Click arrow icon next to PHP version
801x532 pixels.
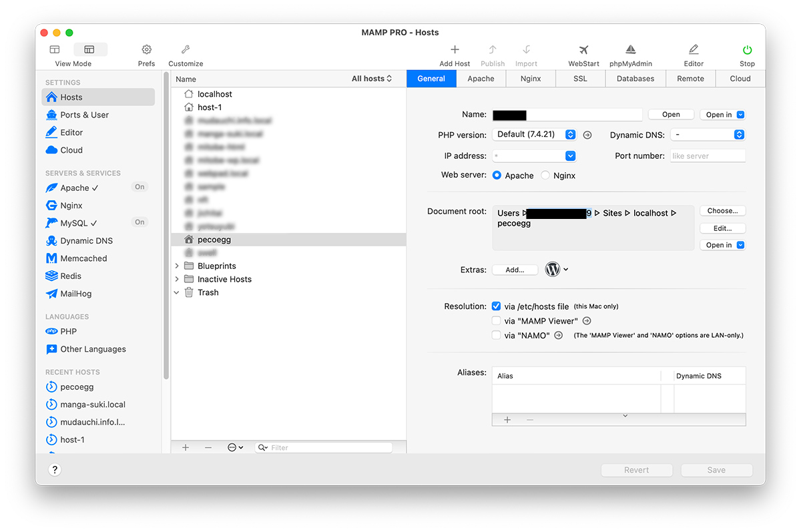pos(587,135)
